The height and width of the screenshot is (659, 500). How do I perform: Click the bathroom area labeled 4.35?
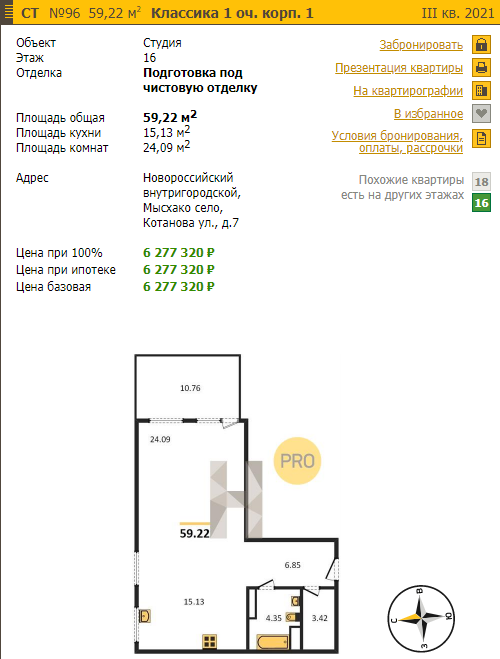(x=274, y=618)
